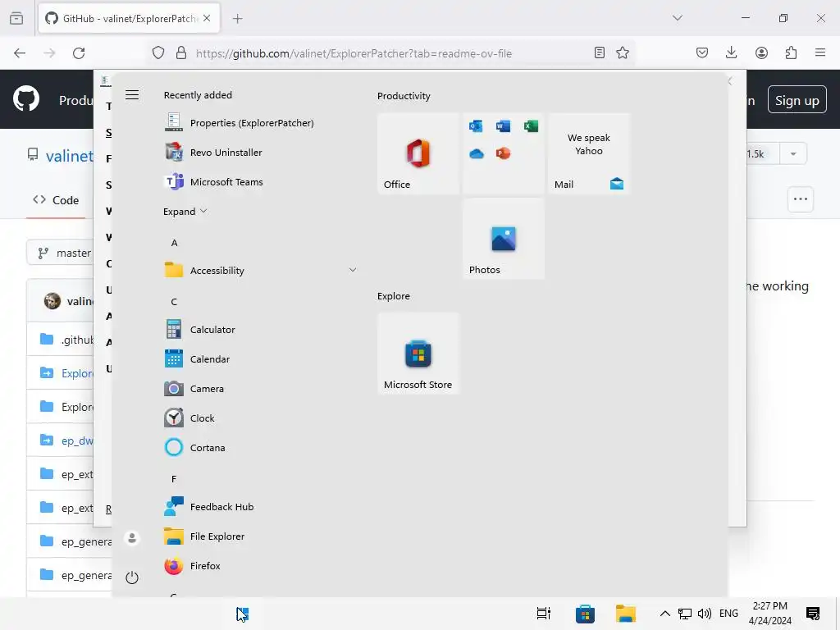
Task: Open the repository three-dots menu
Action: (x=801, y=199)
